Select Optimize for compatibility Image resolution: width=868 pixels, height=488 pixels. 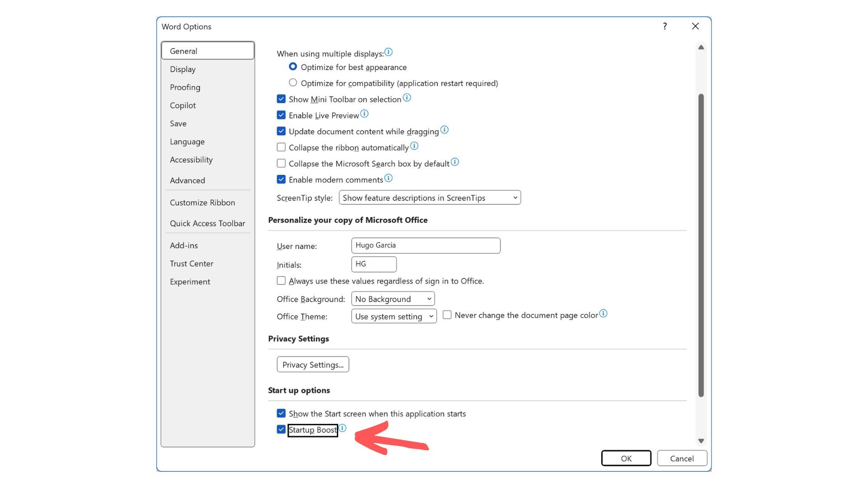(293, 82)
